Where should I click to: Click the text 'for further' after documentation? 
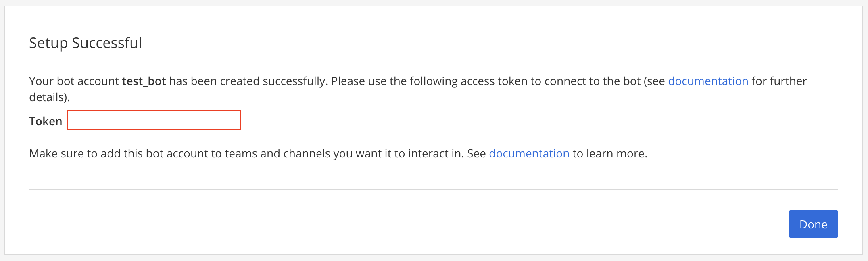tap(779, 81)
